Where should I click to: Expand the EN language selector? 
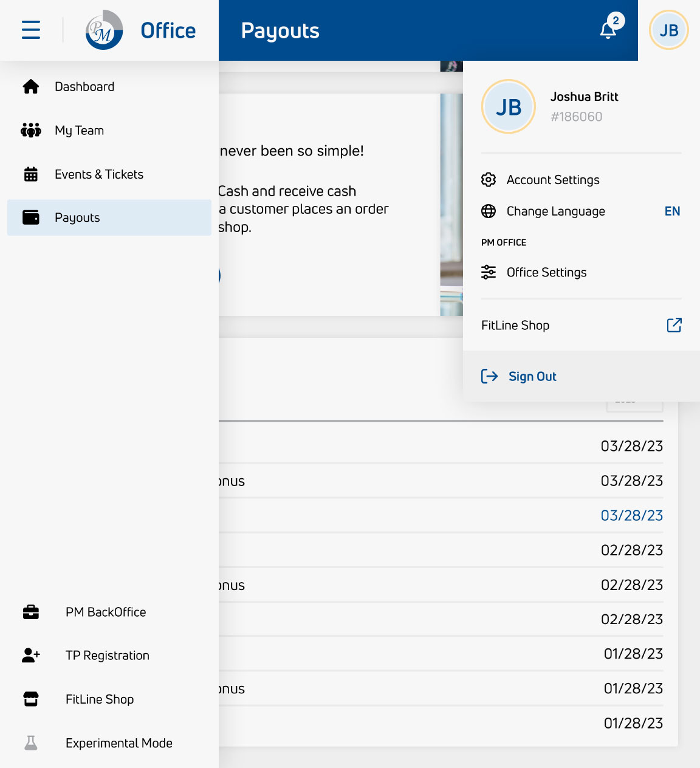point(672,211)
